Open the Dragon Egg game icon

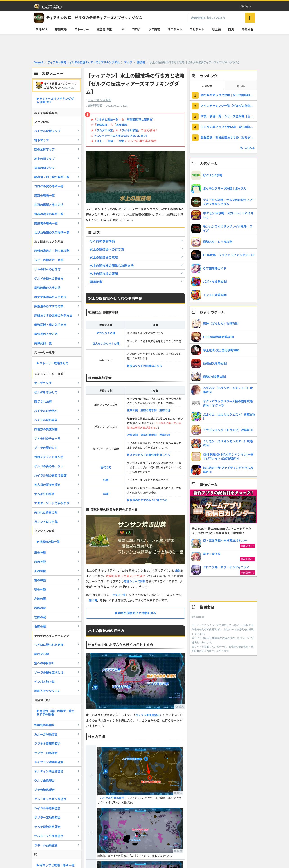point(196,430)
